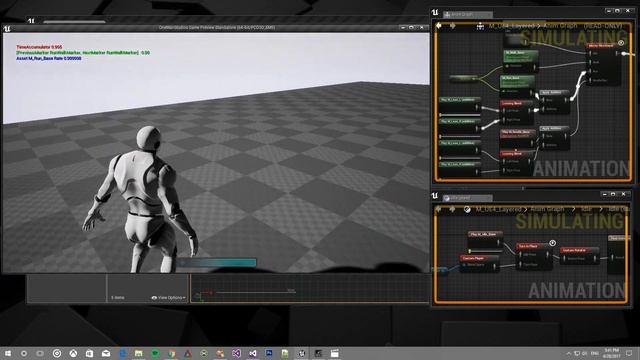Open Xbox app from taskbar
The height and width of the screenshot is (360, 640).
click(x=73, y=353)
